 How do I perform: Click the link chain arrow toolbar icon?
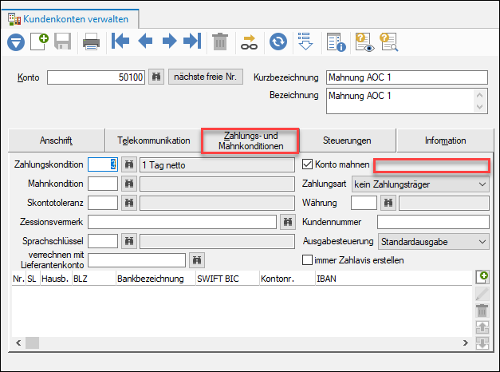[x=249, y=42]
